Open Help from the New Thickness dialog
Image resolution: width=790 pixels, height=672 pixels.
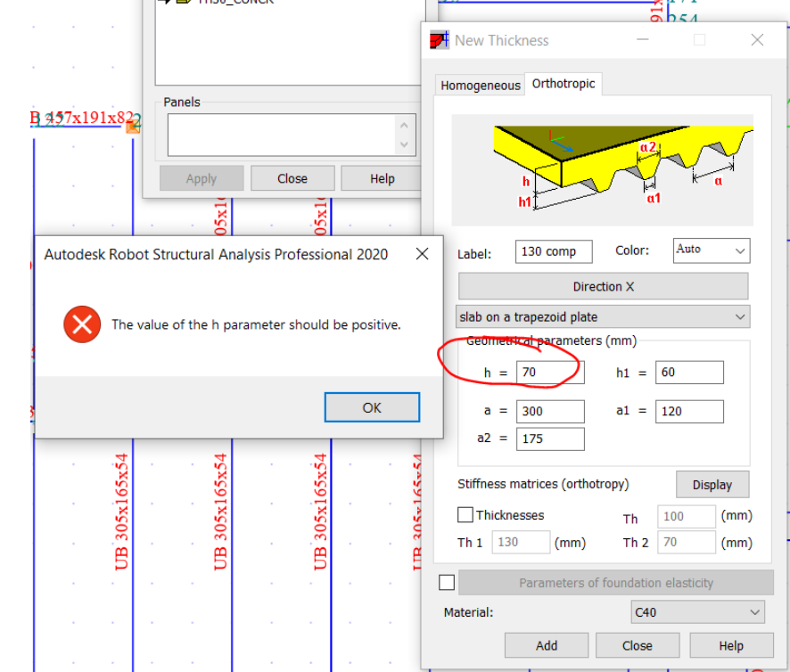731,645
